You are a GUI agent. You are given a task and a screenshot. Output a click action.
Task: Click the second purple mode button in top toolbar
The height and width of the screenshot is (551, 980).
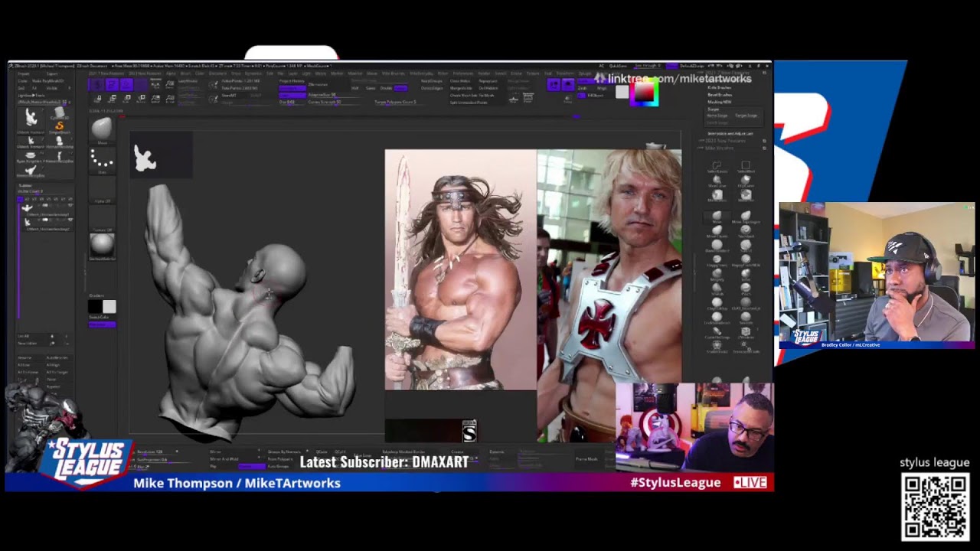(x=112, y=85)
